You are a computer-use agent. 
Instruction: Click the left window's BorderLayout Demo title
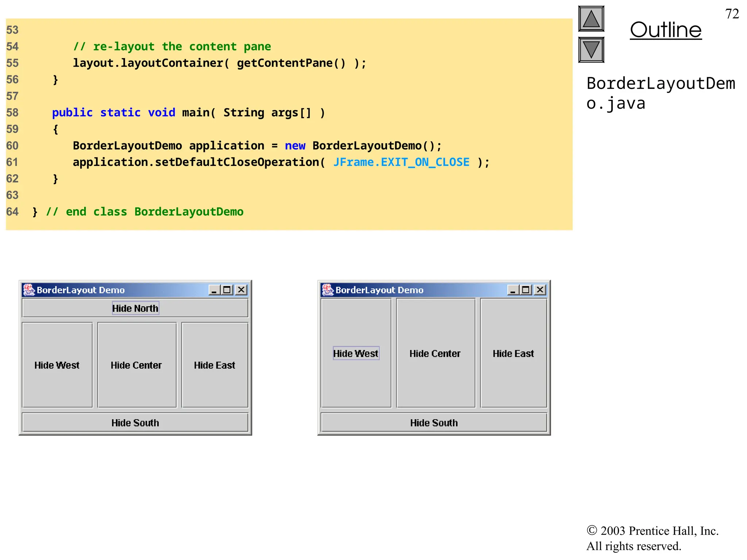point(81,290)
